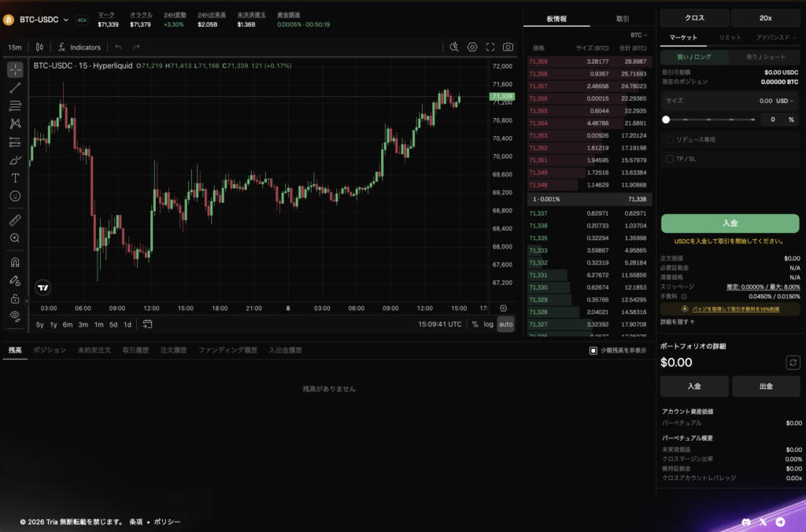This screenshot has width=806, height=532.
Task: Click the zoom in magnifier tool
Action: click(x=15, y=238)
